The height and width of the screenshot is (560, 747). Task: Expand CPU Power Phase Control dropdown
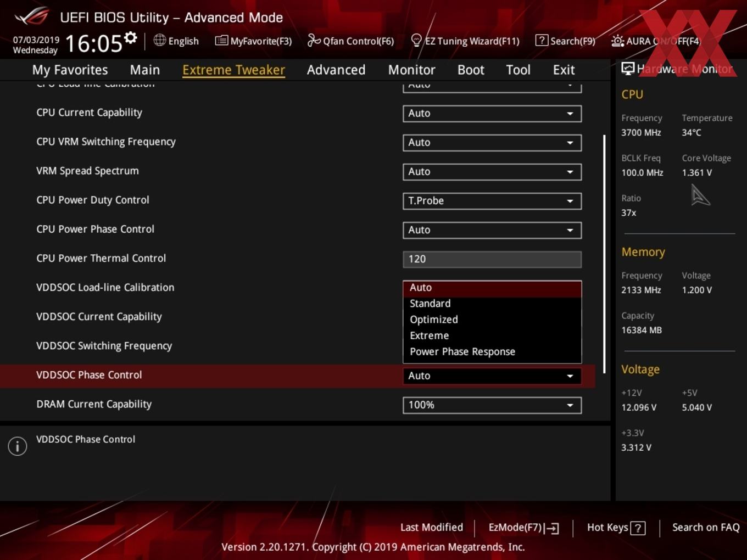492,230
